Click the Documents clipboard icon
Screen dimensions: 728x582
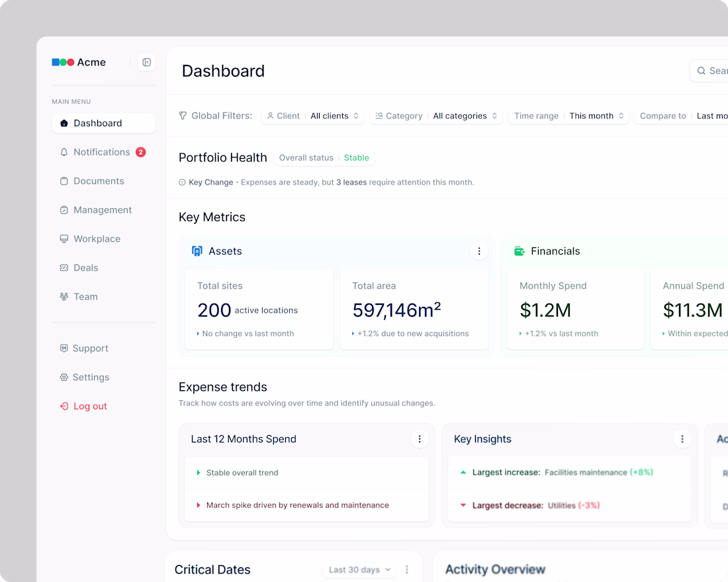tap(64, 181)
